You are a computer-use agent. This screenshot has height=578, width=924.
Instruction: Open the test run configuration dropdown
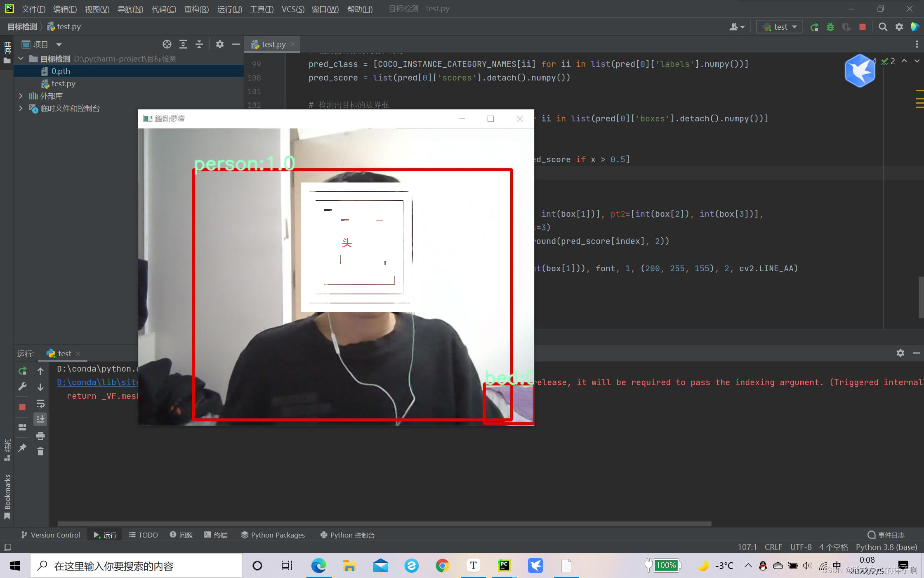click(x=779, y=27)
